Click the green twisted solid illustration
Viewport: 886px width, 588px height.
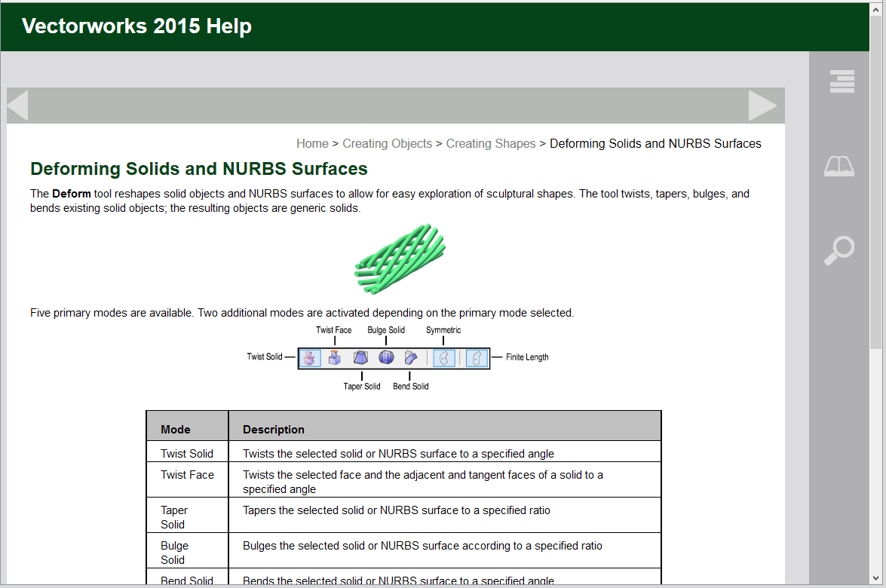tap(400, 259)
